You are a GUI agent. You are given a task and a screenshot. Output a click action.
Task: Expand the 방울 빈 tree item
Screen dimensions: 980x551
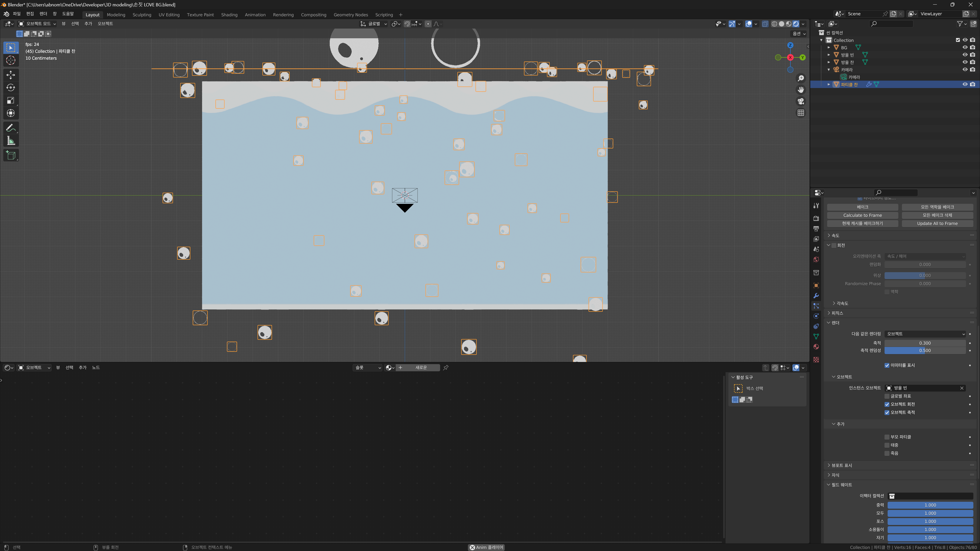click(829, 55)
